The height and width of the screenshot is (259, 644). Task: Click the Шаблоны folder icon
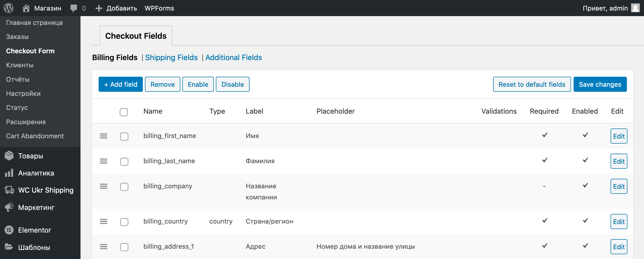[9, 247]
